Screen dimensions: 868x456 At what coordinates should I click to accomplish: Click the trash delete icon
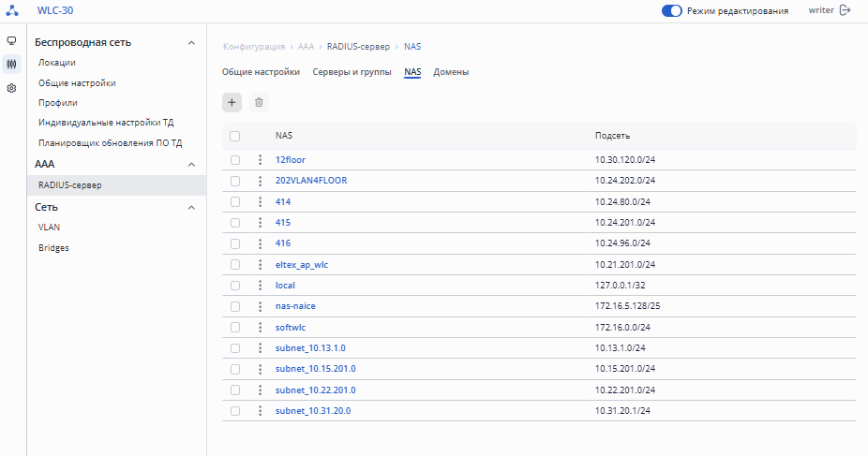[x=259, y=102]
